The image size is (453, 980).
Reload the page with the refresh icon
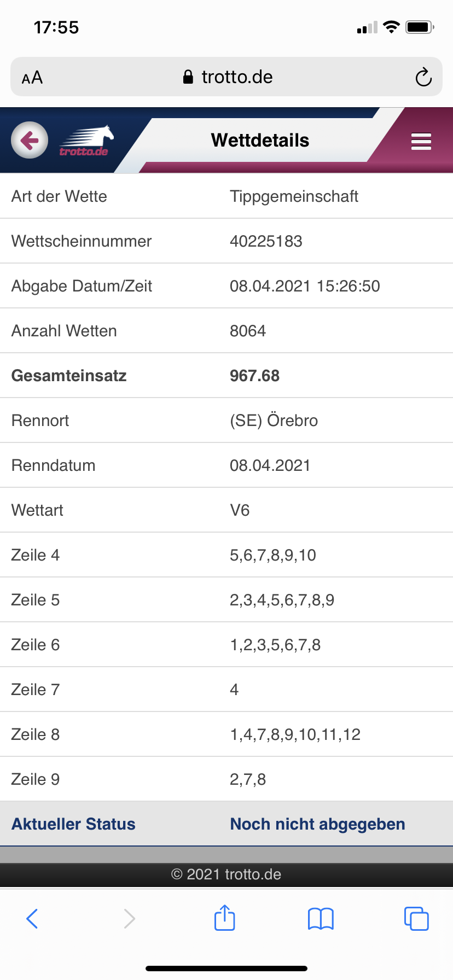click(423, 77)
